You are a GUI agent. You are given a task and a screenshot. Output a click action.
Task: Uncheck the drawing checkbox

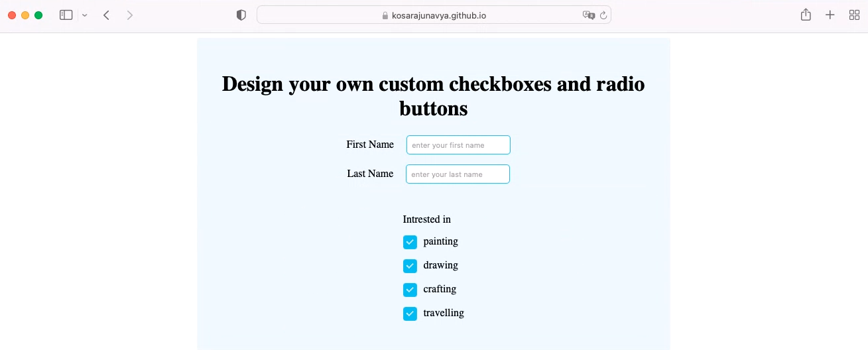click(x=410, y=266)
